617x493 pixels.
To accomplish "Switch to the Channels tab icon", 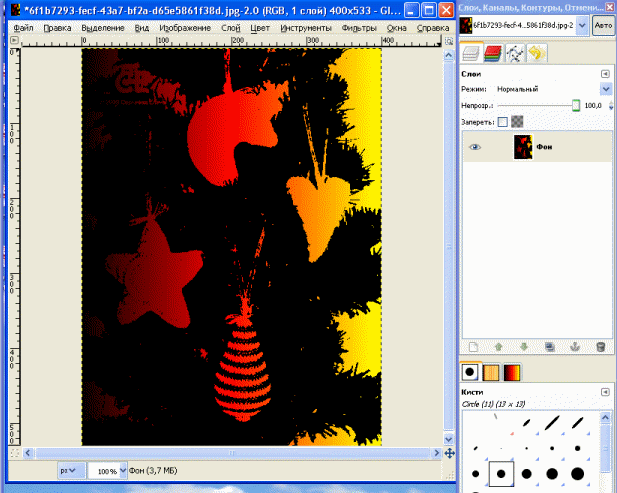I will click(x=493, y=54).
